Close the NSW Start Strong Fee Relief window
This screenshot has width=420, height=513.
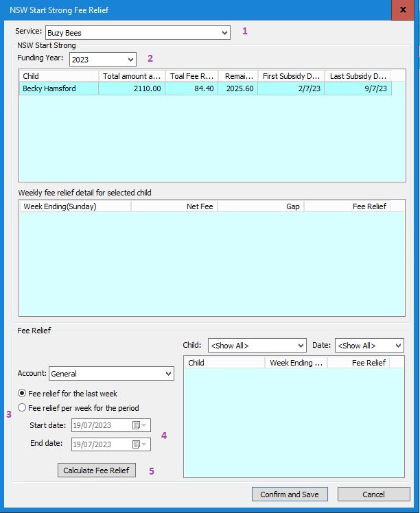coord(401,10)
